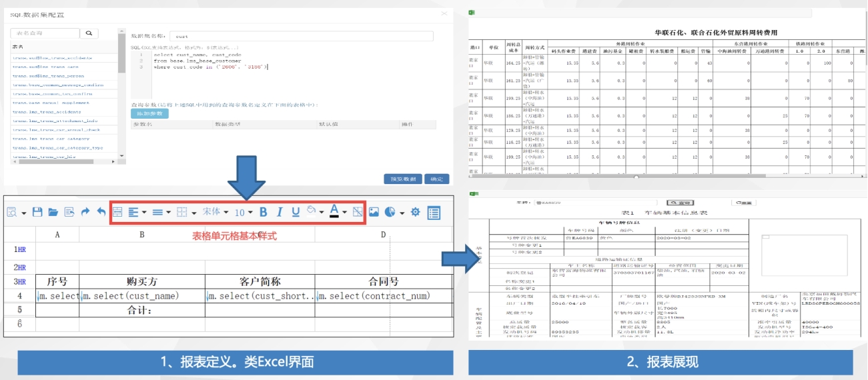Click the 添加参数 button
Image resolution: width=868 pixels, height=380 pixels.
pos(149,113)
